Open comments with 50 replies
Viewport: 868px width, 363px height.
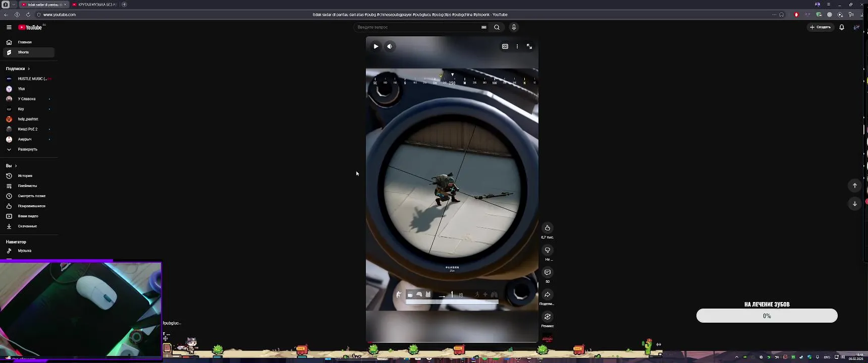coord(548,272)
